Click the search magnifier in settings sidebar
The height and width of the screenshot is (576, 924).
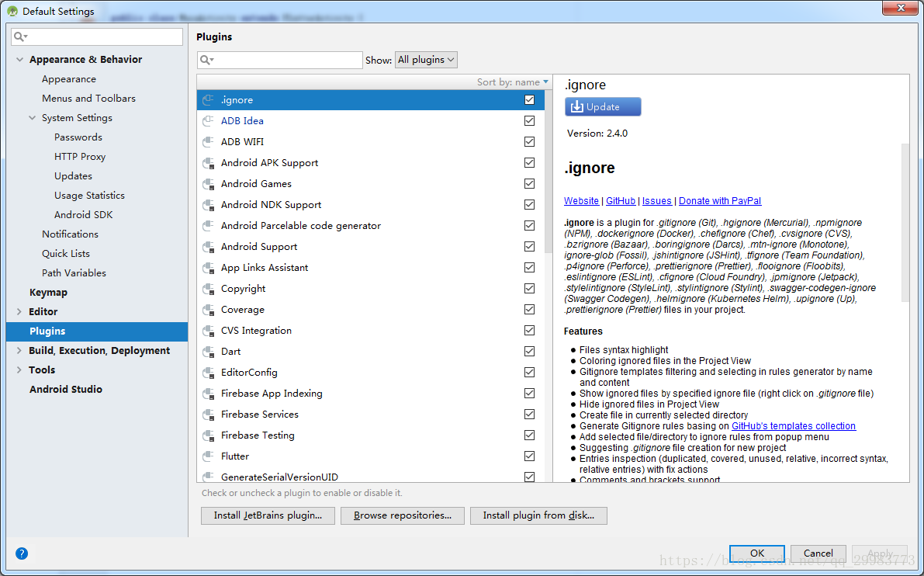click(20, 36)
